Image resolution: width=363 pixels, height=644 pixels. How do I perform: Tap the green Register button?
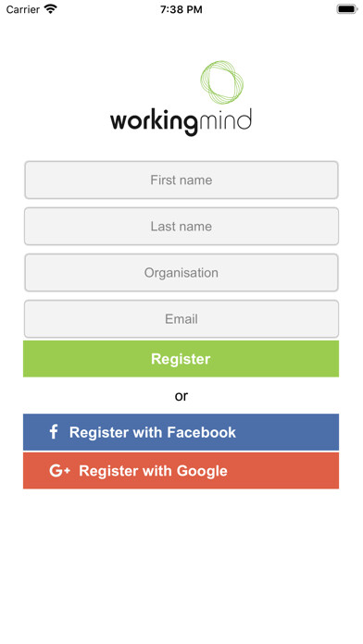181,359
